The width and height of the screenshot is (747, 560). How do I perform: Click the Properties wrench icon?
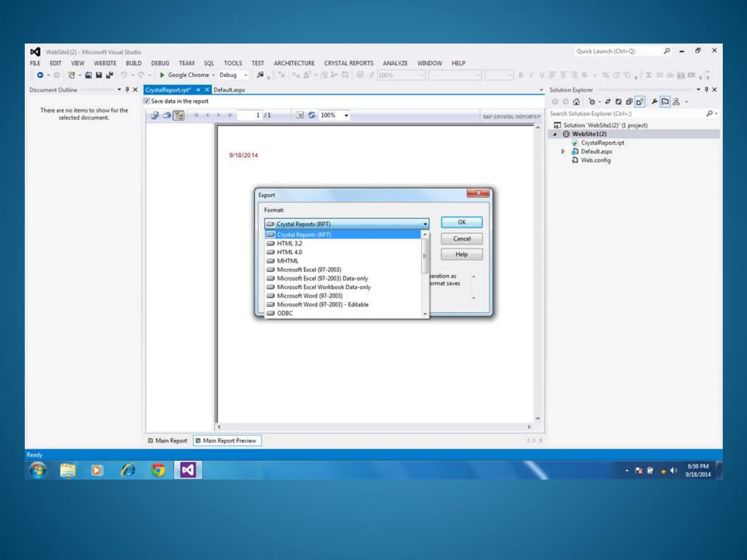pyautogui.click(x=654, y=102)
